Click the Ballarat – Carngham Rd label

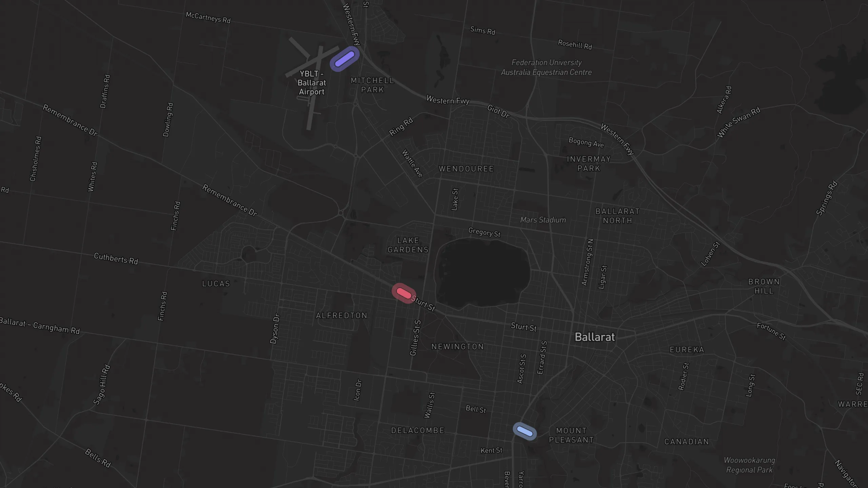click(40, 326)
